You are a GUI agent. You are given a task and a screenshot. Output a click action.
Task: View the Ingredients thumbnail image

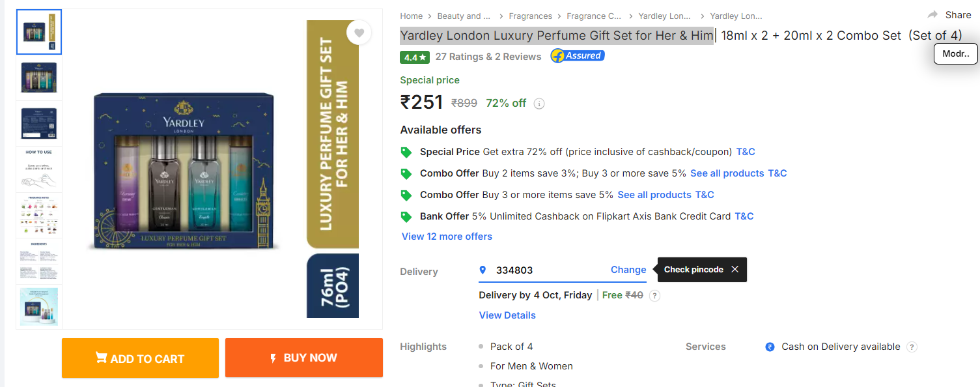(39, 261)
